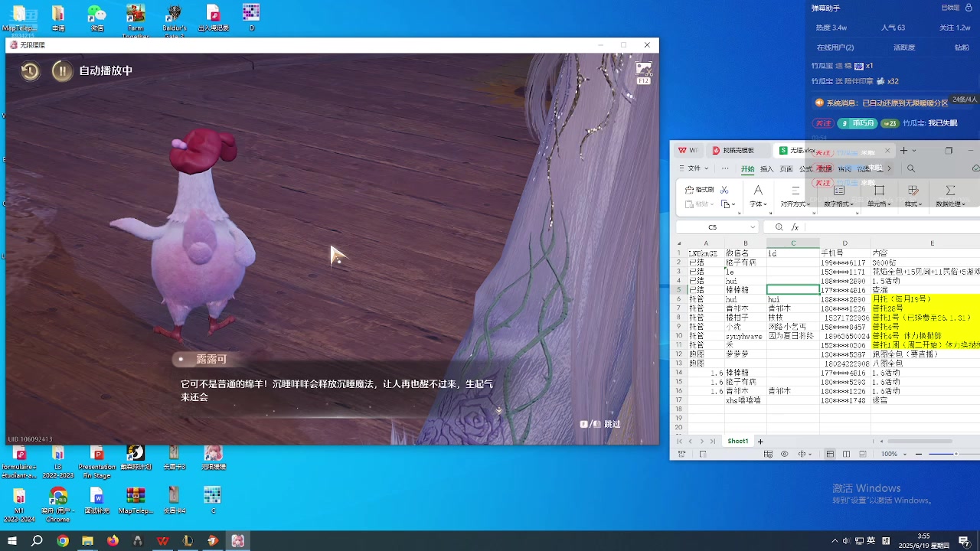Open File Explorer from the taskbar
980x551 pixels.
coord(87,541)
